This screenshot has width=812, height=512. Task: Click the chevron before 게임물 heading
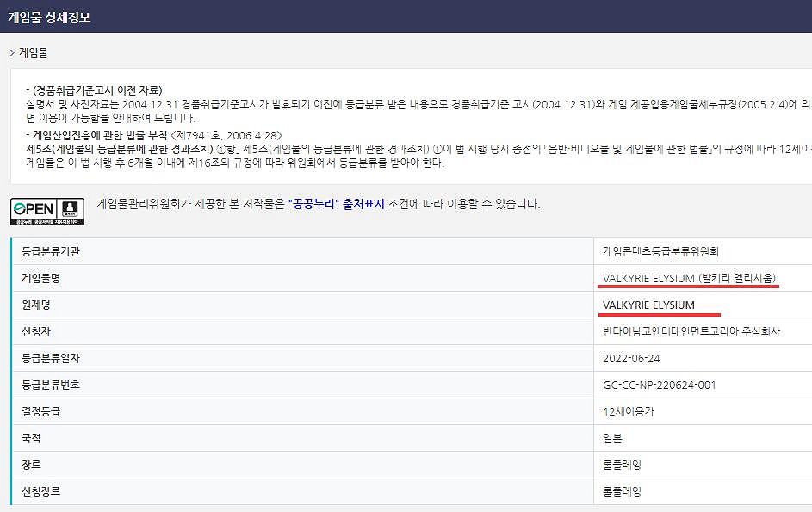12,52
